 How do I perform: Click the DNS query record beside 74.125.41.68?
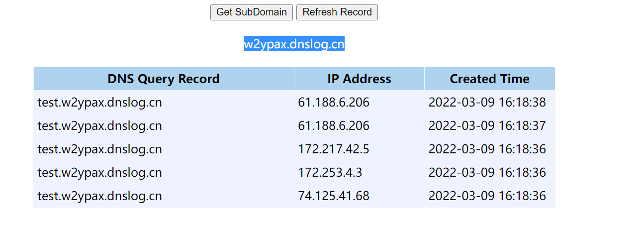pos(100,196)
